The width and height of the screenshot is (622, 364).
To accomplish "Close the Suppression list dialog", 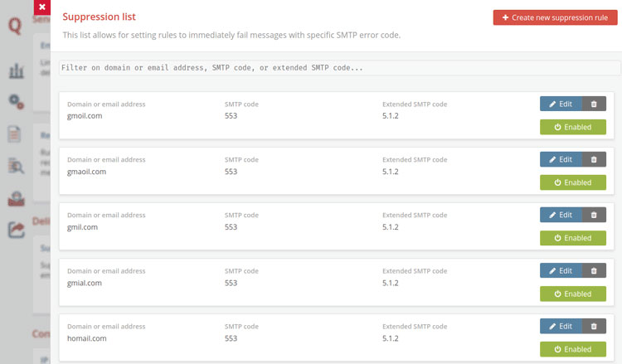I will pyautogui.click(x=41, y=7).
